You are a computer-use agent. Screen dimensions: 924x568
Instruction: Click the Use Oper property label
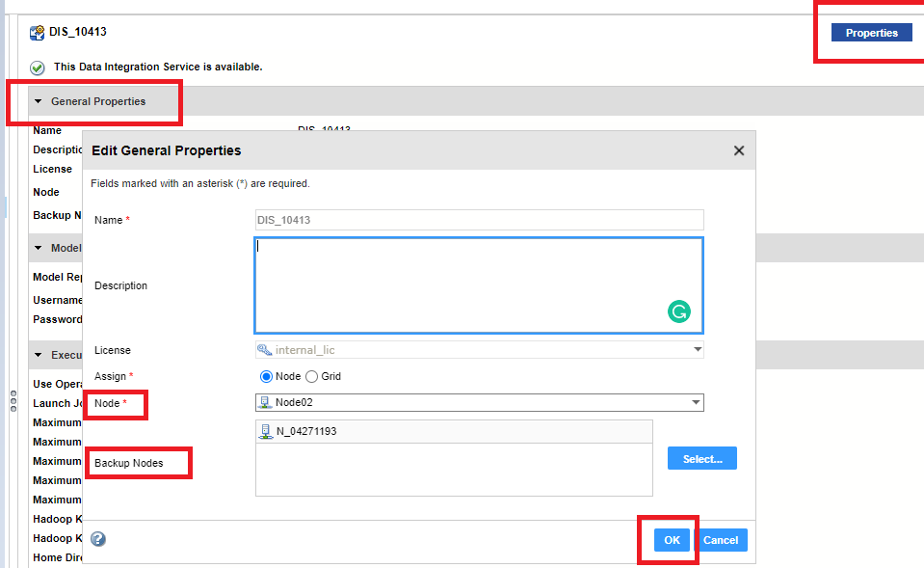click(58, 385)
